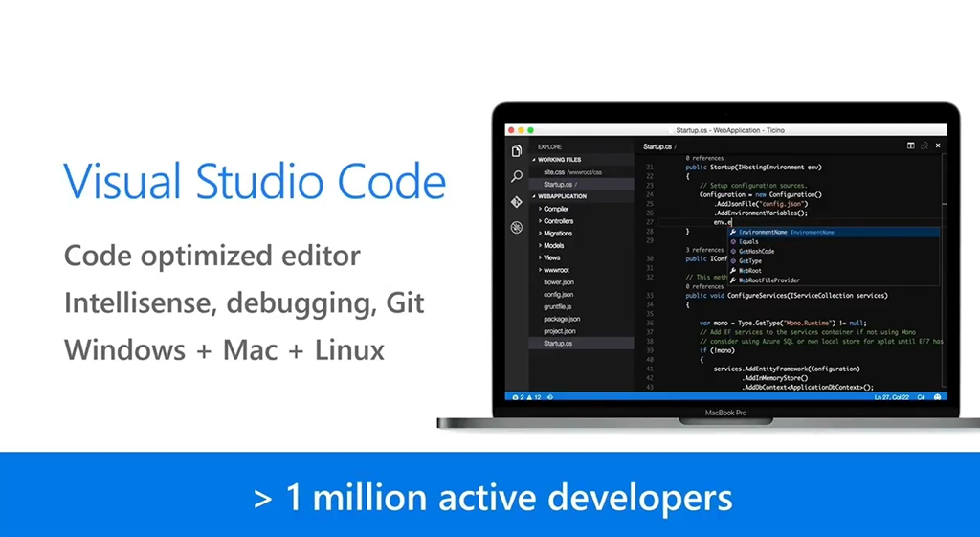
Task: Open package.json file
Action: tap(562, 319)
